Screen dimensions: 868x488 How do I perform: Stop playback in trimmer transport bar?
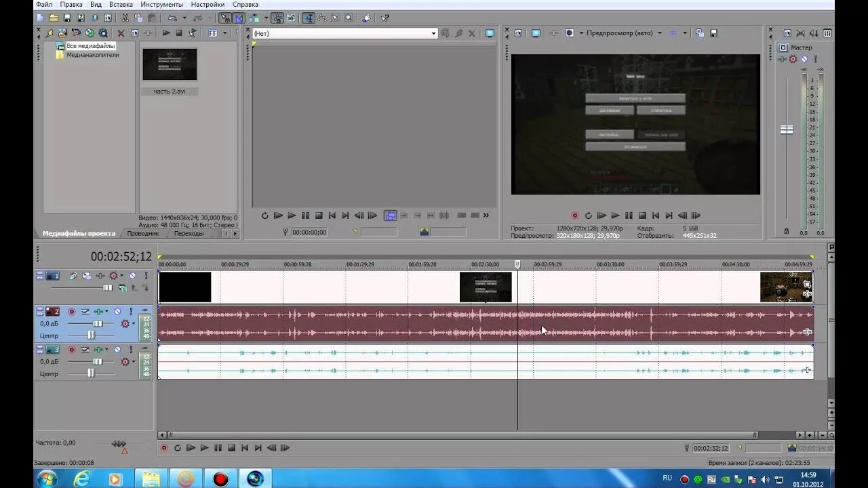coord(318,216)
